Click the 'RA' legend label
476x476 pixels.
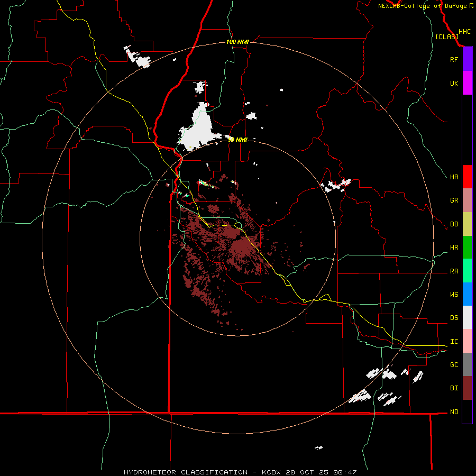[454, 271]
